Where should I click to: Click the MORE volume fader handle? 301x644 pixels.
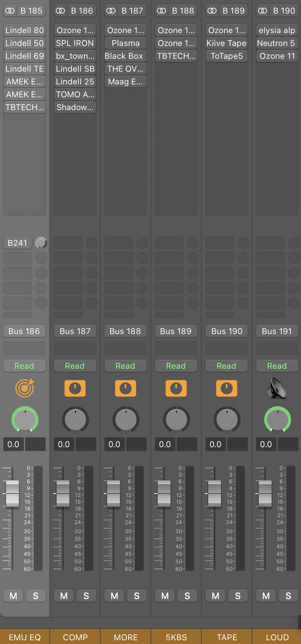[x=114, y=493]
